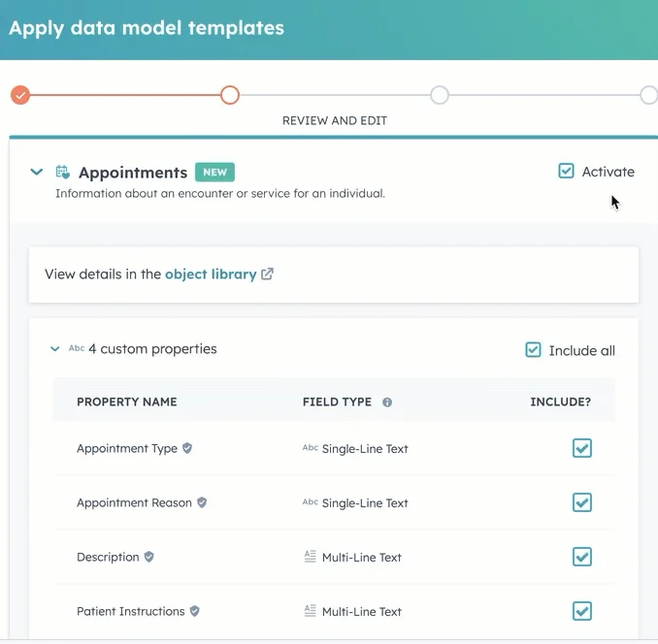Click the external link icon beside object library

pos(267,274)
